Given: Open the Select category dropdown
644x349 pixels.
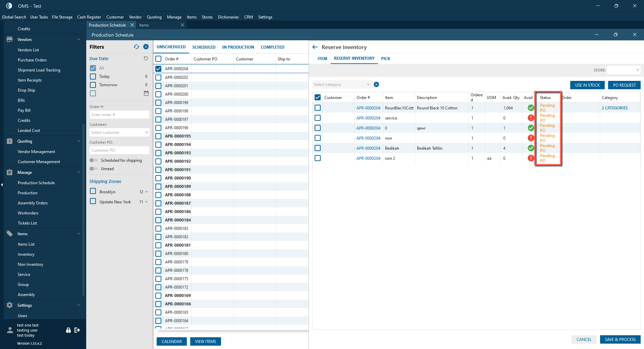Looking at the screenshot, I should (341, 85).
